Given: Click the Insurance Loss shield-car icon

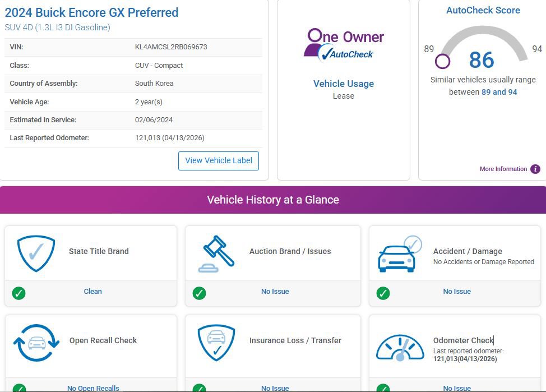Looking at the screenshot, I should click(x=216, y=343).
